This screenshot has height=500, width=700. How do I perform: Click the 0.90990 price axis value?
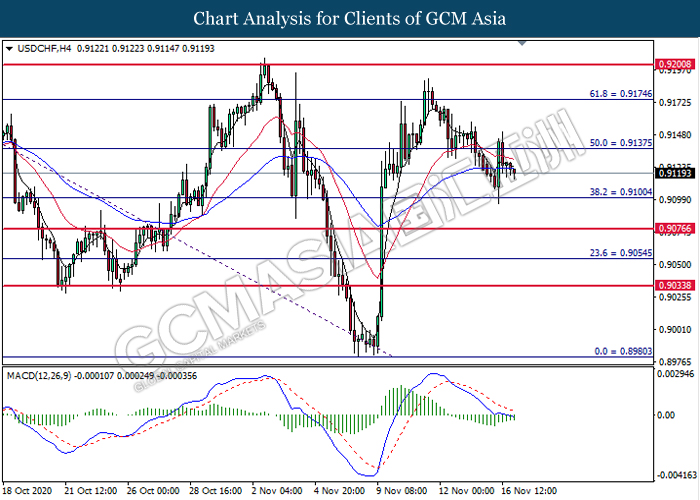(675, 200)
